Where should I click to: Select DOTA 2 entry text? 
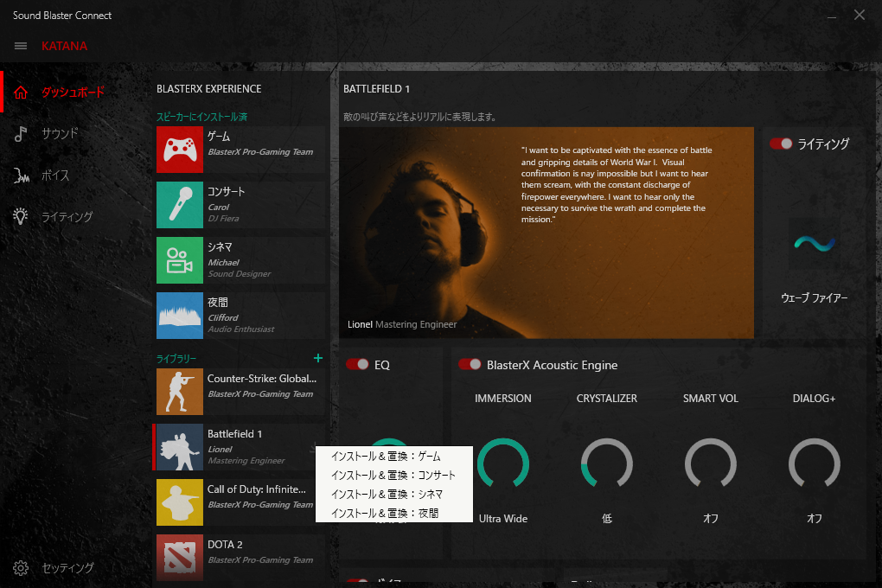[225, 545]
